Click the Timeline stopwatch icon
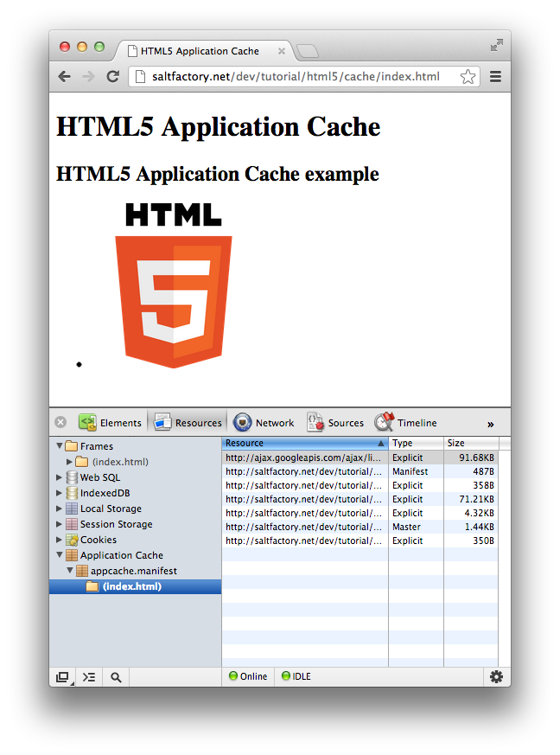 click(x=384, y=421)
